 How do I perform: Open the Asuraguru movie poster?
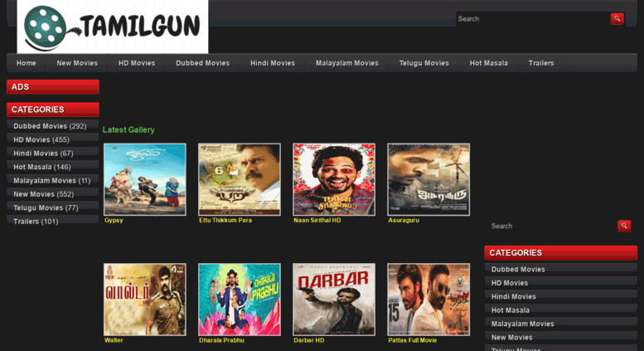tap(429, 179)
